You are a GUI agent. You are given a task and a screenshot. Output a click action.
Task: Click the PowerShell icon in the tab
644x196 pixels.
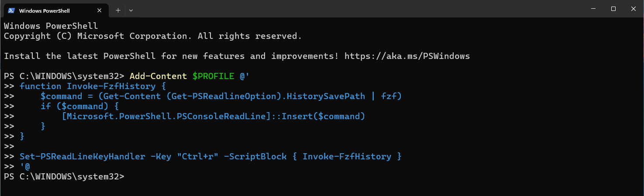(x=11, y=10)
